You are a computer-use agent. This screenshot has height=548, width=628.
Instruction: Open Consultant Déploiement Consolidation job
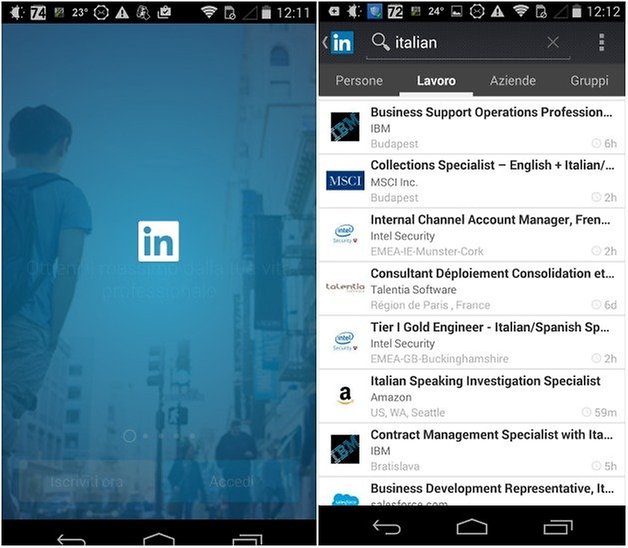[472, 288]
